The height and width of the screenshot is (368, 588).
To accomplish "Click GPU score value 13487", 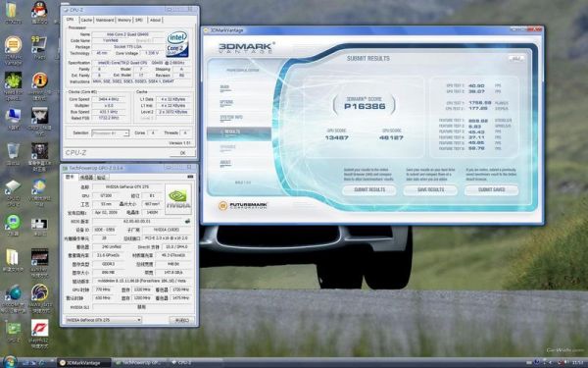I will tap(336, 137).
